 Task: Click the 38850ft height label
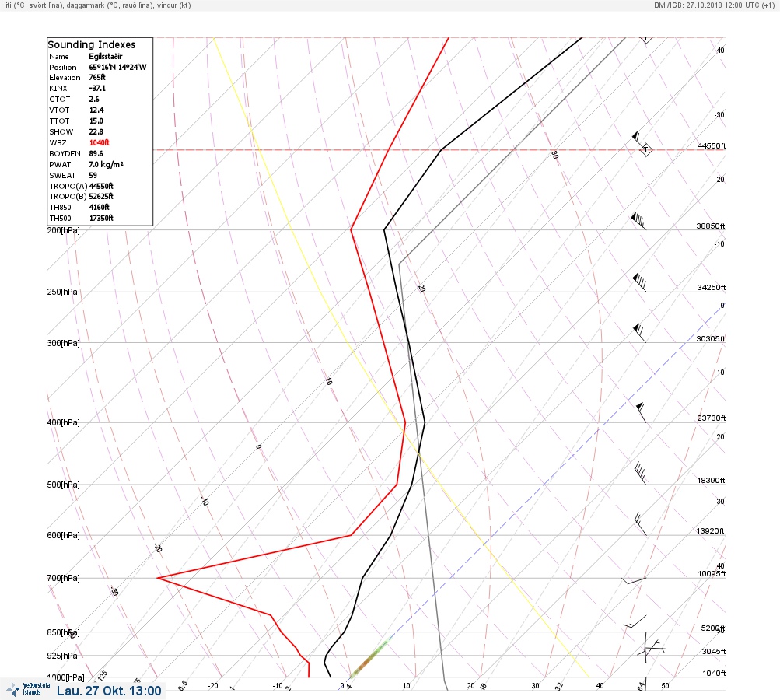(x=710, y=226)
